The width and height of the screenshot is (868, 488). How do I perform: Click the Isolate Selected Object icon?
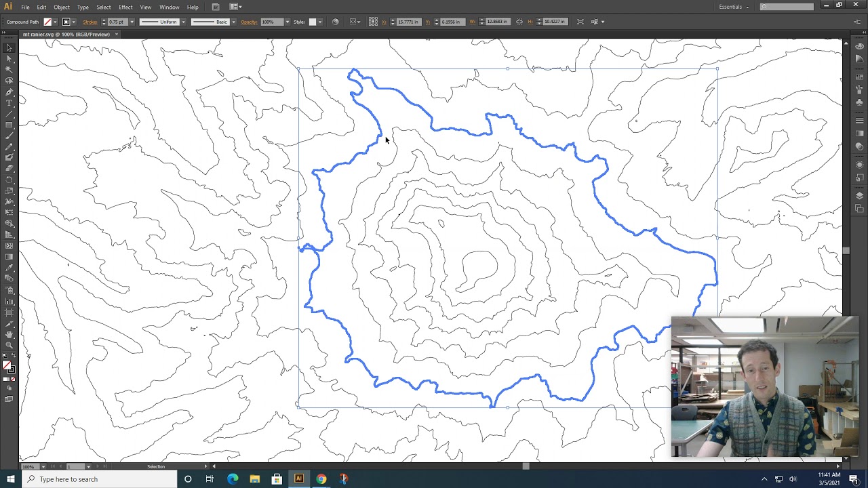[580, 22]
